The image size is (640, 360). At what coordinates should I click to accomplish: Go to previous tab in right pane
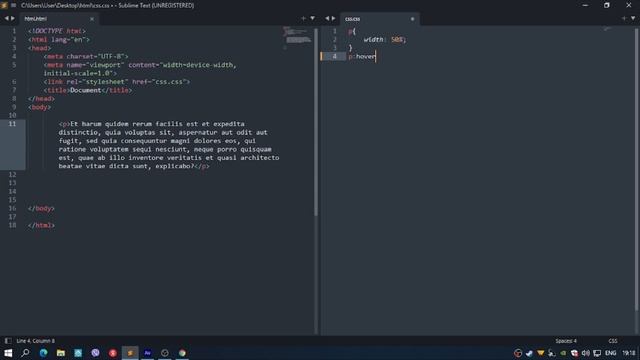point(327,18)
